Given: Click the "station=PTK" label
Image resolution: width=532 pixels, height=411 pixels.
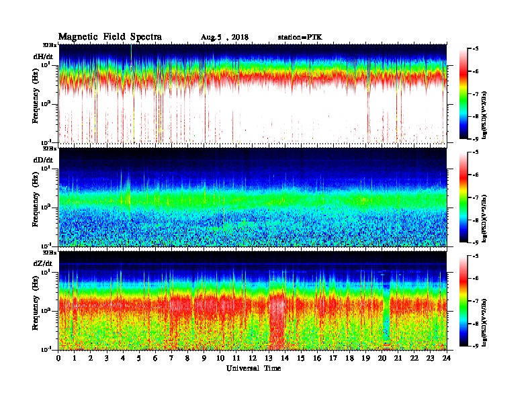Looking at the screenshot, I should click(x=300, y=37).
